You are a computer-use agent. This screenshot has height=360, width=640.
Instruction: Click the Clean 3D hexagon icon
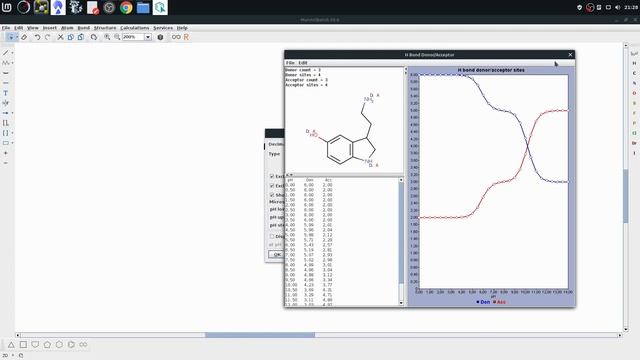tap(160, 37)
